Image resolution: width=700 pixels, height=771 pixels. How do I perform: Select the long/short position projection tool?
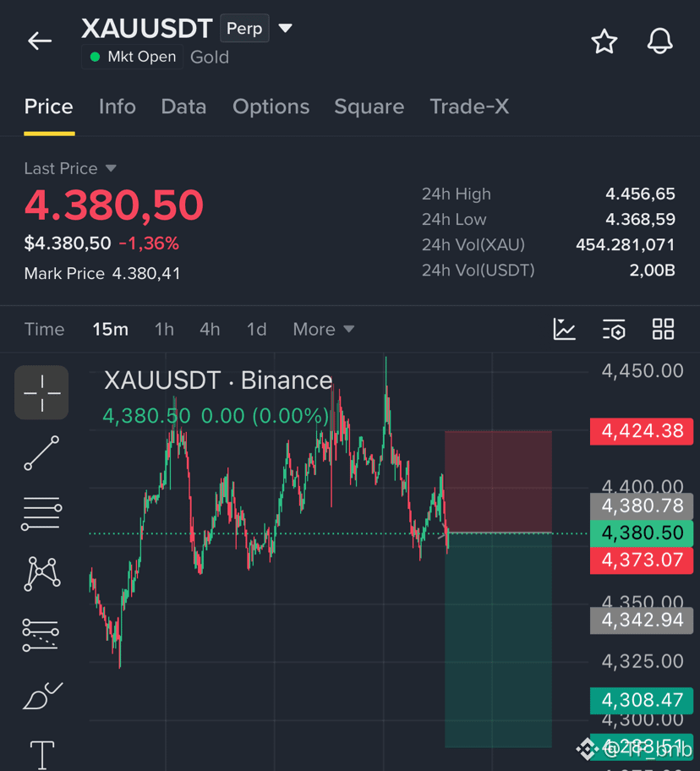pos(41,635)
